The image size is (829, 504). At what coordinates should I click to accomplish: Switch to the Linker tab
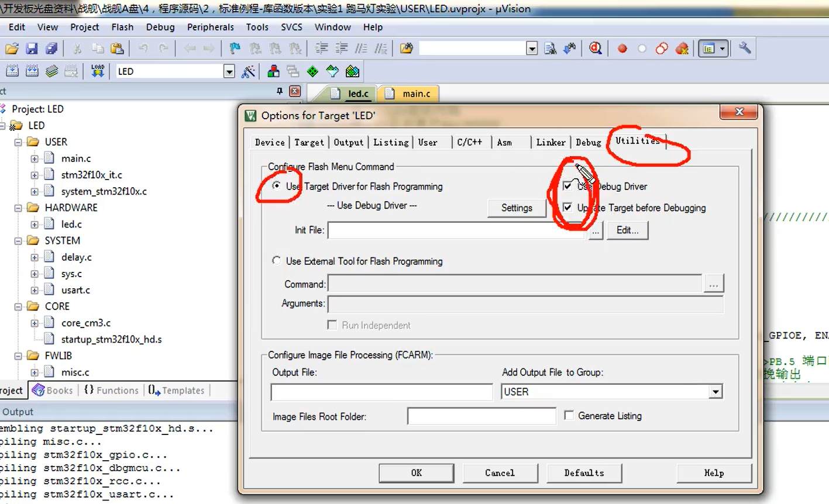551,142
